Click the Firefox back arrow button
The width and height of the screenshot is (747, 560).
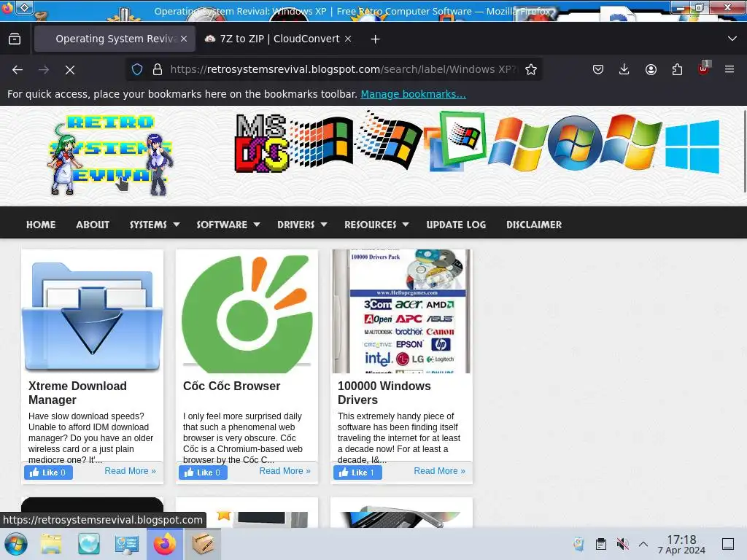click(x=18, y=70)
